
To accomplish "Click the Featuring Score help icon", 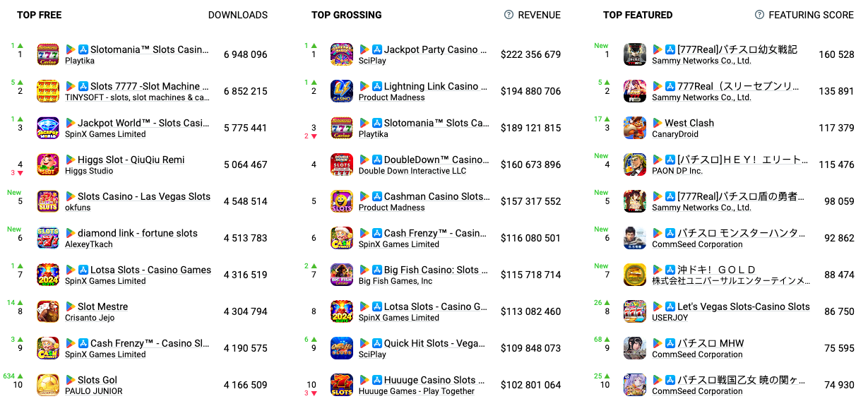I will click(759, 15).
